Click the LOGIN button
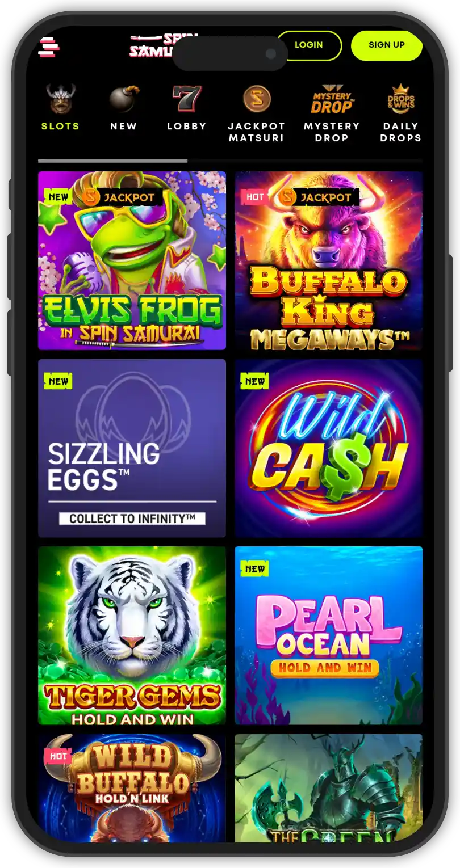The height and width of the screenshot is (868, 460). coord(309,45)
